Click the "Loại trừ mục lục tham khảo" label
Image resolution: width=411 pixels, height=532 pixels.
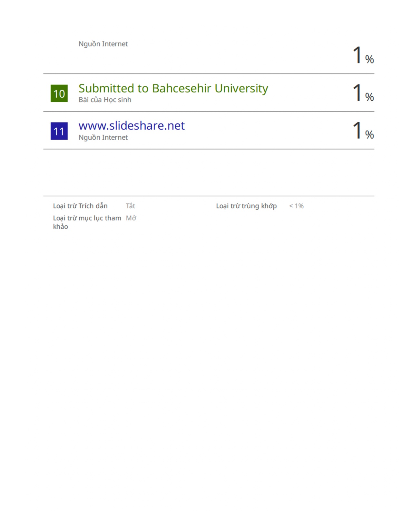pyautogui.click(x=87, y=222)
